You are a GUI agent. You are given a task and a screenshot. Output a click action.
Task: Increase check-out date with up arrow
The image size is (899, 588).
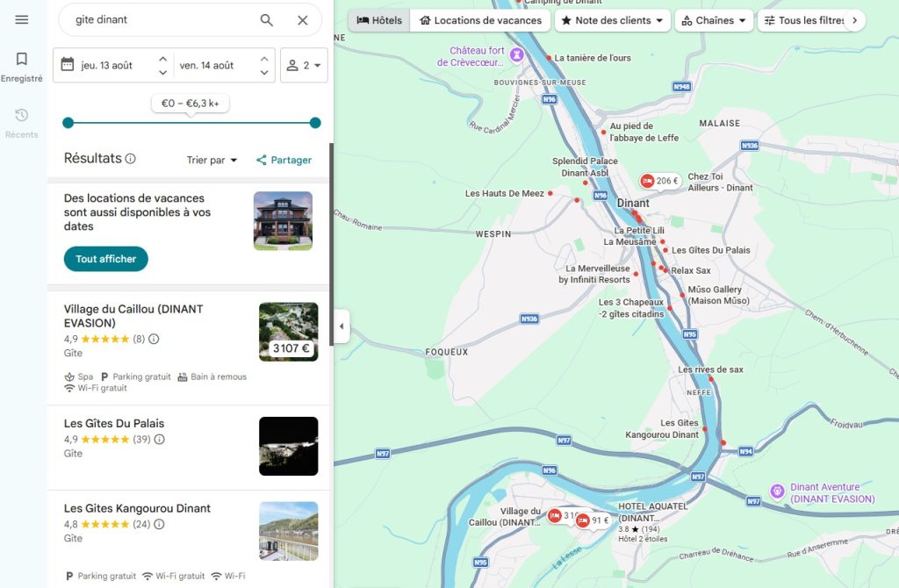264,59
